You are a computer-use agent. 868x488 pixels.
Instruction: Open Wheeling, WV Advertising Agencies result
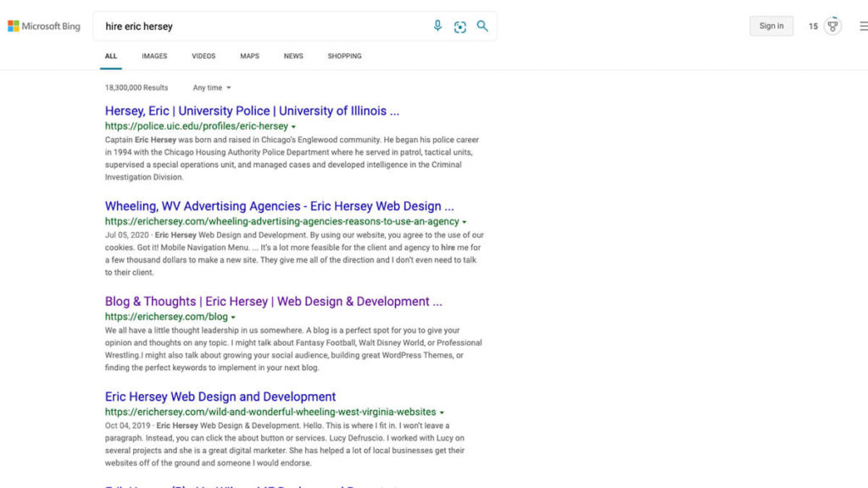pos(279,206)
